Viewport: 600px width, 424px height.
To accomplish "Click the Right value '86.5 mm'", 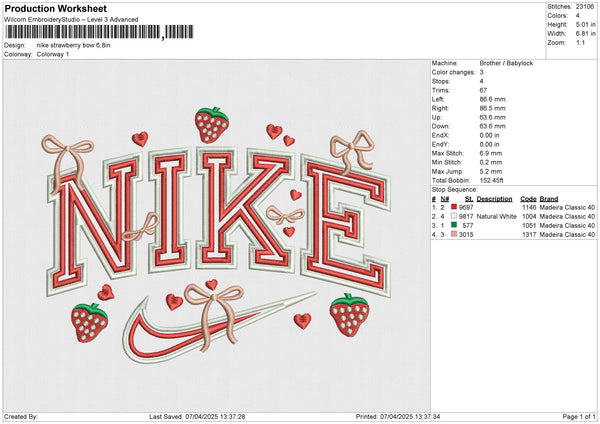I will click(492, 108).
